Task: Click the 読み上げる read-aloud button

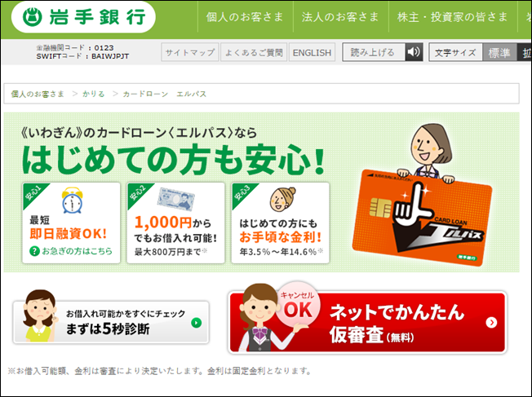Action: (373, 52)
